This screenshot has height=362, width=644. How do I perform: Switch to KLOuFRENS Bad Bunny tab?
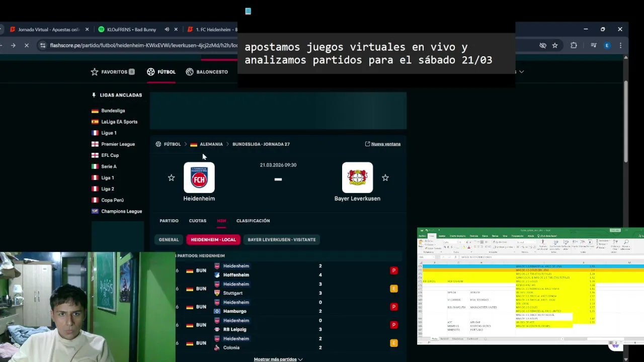click(131, 30)
